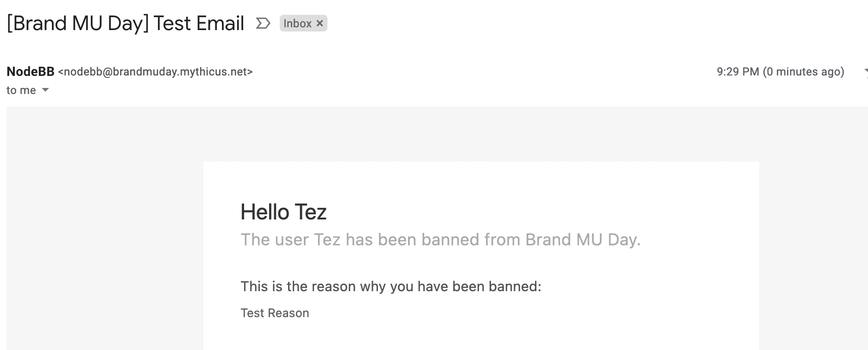Click "Brand MU Day." ending the banned notice
868x350 pixels.
point(583,240)
